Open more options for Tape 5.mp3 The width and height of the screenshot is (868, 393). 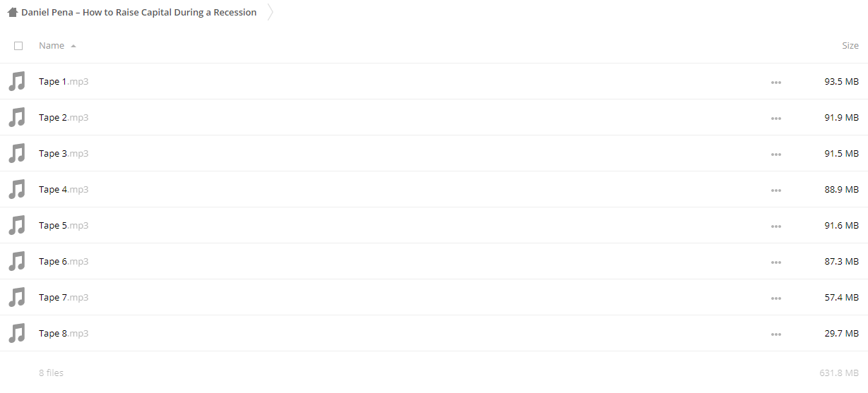[x=776, y=226]
